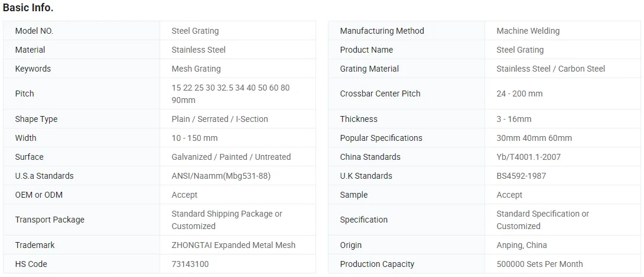Click the 'Stainless Steel' material value
The image size is (644, 277).
pos(199,50)
